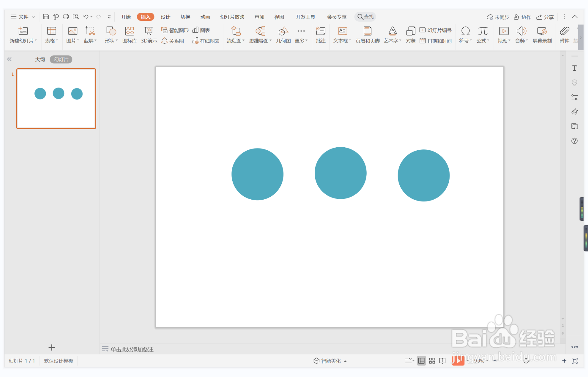The width and height of the screenshot is (588, 377).
Task: Open the 文件 menu dropdown
Action: (x=23, y=17)
